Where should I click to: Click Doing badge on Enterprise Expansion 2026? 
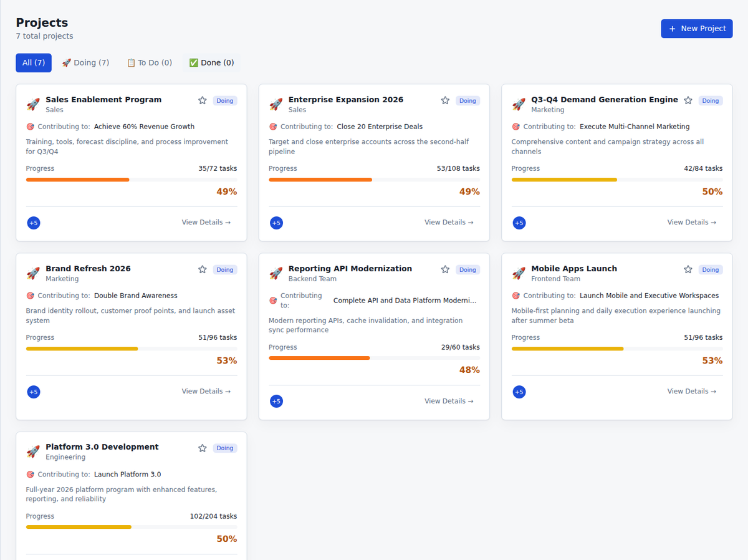point(467,101)
